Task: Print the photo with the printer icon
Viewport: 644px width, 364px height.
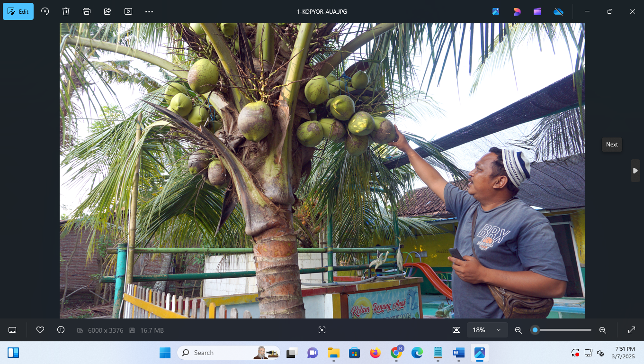Action: click(x=87, y=11)
